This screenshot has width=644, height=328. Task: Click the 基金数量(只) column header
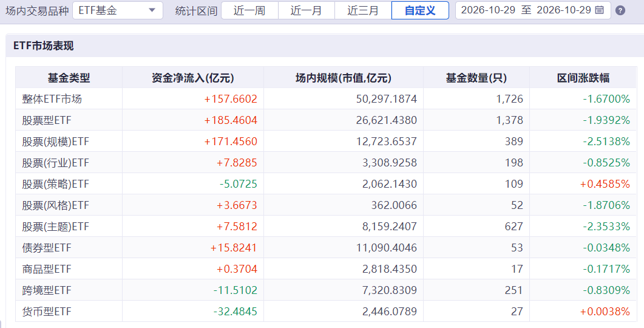tap(476, 78)
